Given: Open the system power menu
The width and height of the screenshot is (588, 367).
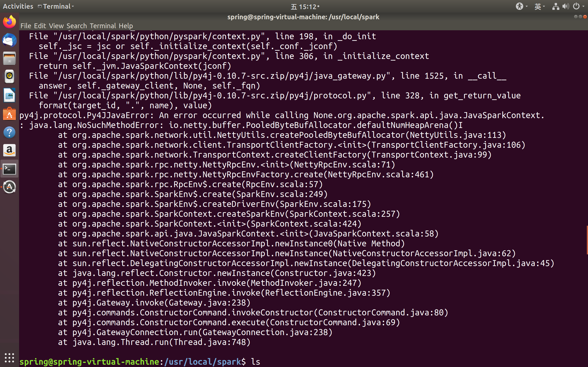Looking at the screenshot, I should coord(578,6).
